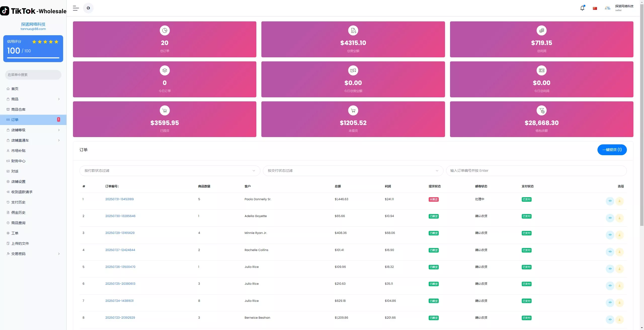
Task: Open the 财务中心 menu item
Action: coord(18,161)
